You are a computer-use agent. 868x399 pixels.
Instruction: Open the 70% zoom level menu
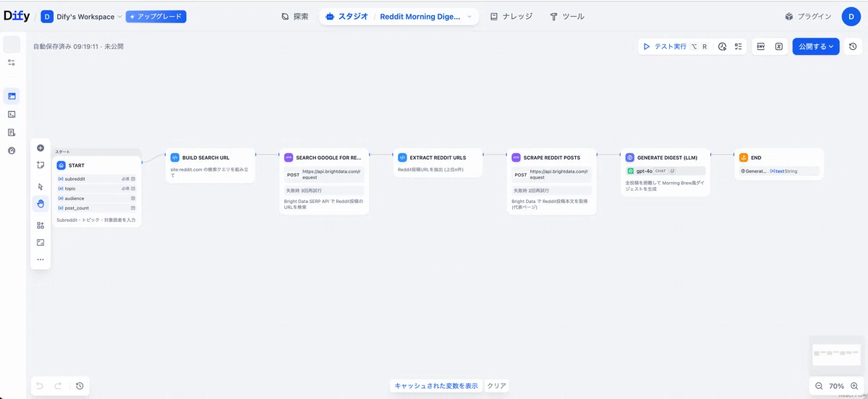837,386
